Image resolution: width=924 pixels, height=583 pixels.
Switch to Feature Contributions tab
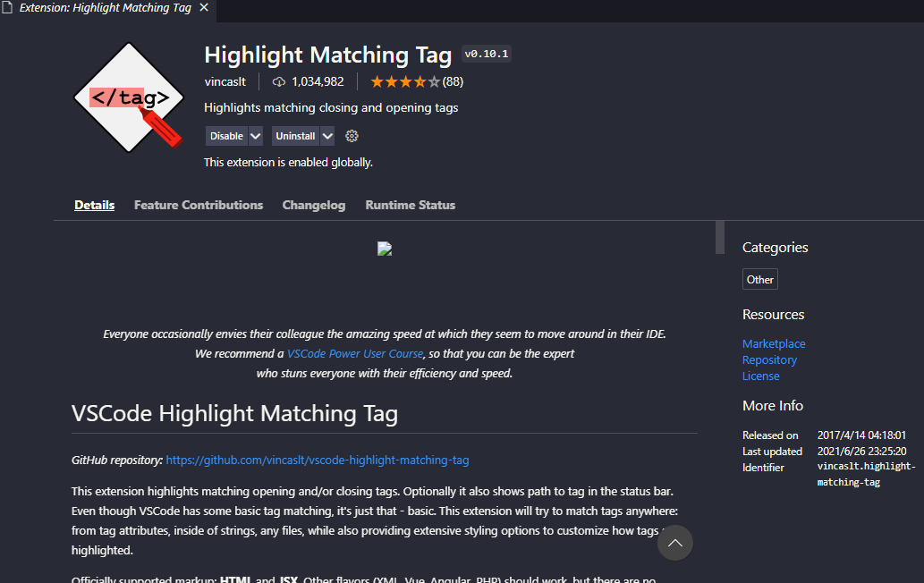pyautogui.click(x=199, y=205)
